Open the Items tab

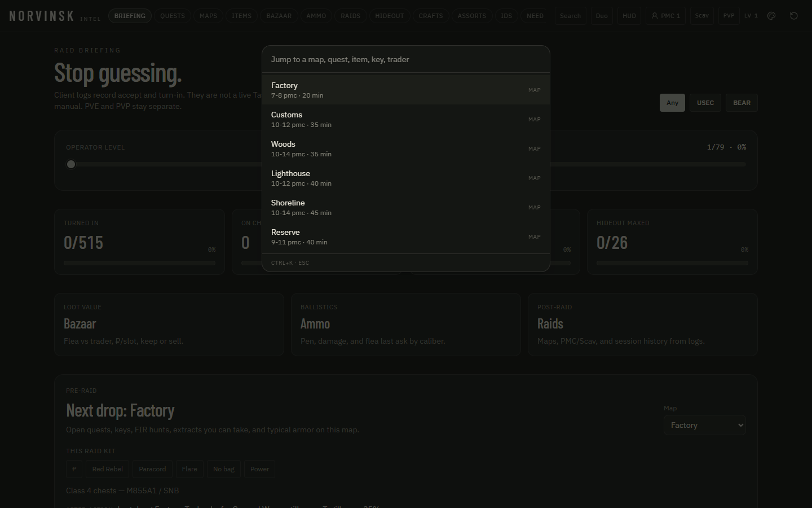(x=242, y=16)
